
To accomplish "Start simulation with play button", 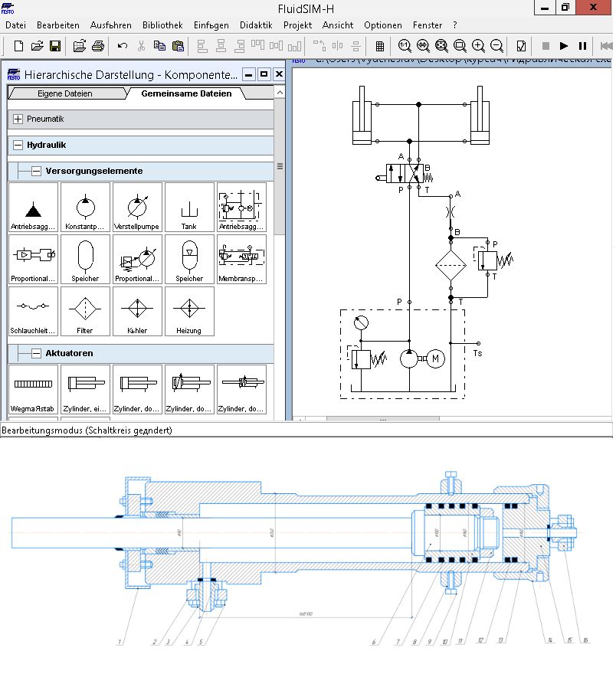I will (x=564, y=45).
